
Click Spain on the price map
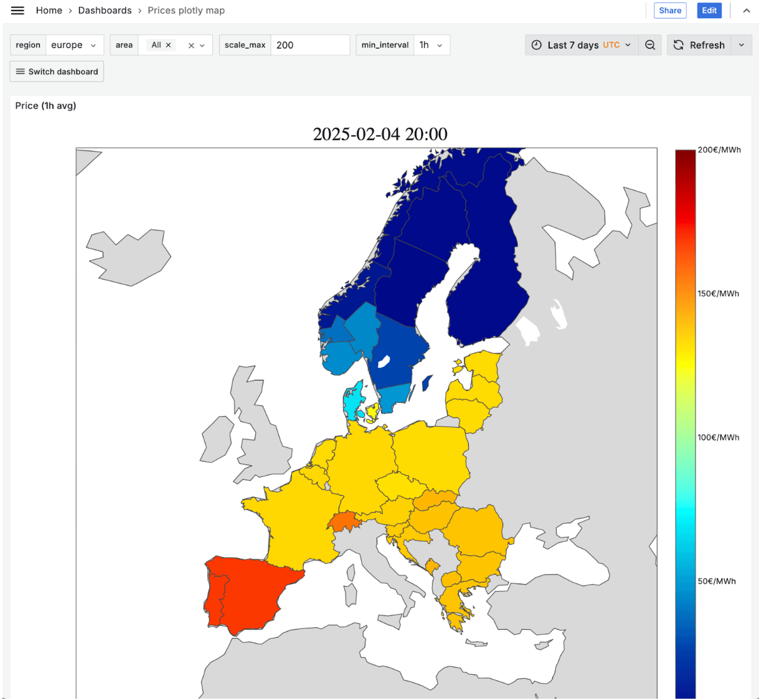point(255,592)
